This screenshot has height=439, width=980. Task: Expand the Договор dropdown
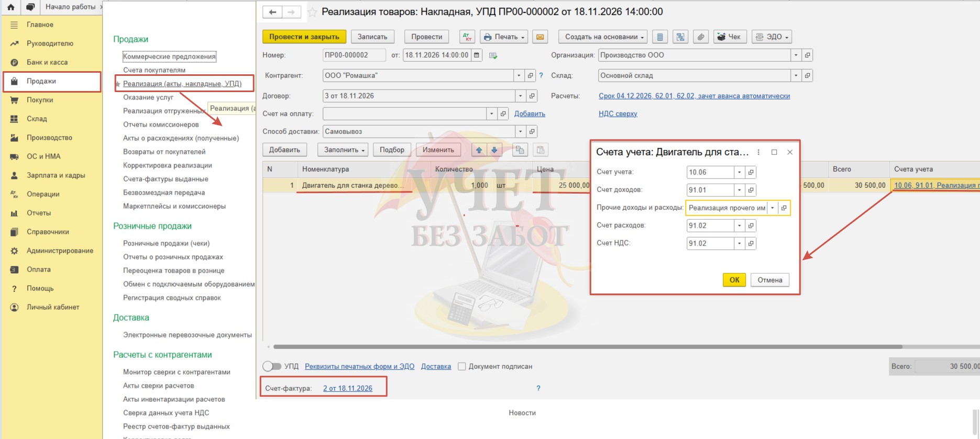(x=520, y=96)
